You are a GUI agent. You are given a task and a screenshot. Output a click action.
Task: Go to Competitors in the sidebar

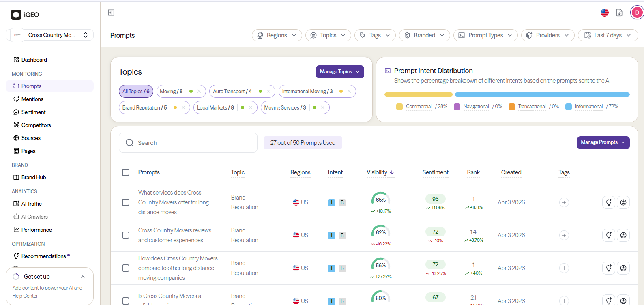click(36, 125)
